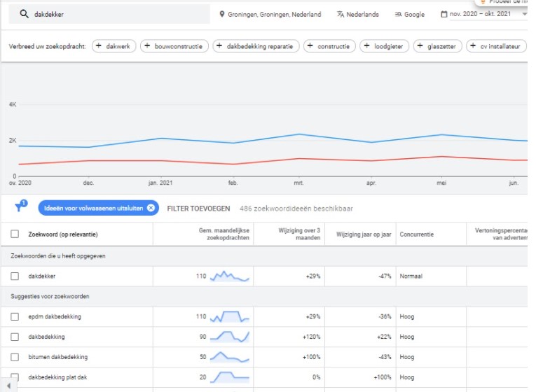Screen dimensions: 536x392
Task: Sort by Concurrentie column header
Action: [417, 234]
